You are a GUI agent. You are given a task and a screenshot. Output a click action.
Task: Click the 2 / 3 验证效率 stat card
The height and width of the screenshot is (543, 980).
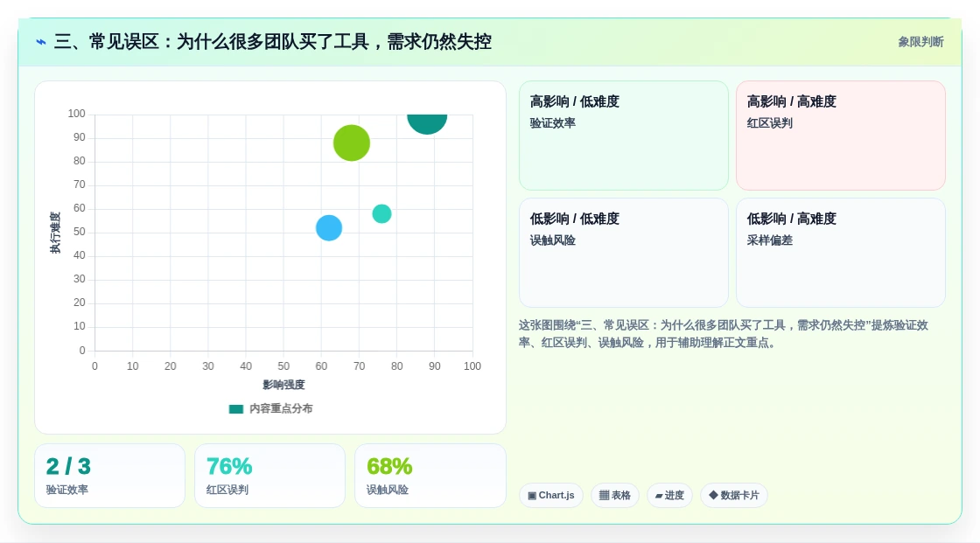(110, 476)
